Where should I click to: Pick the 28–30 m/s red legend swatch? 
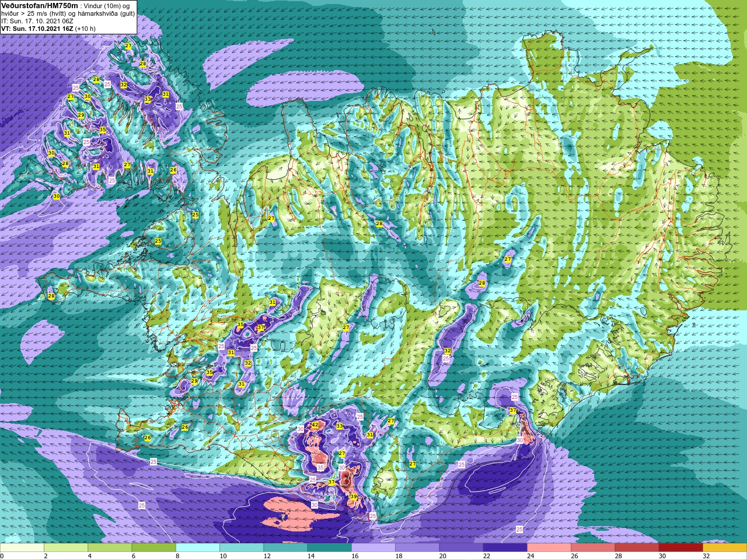click(x=637, y=548)
